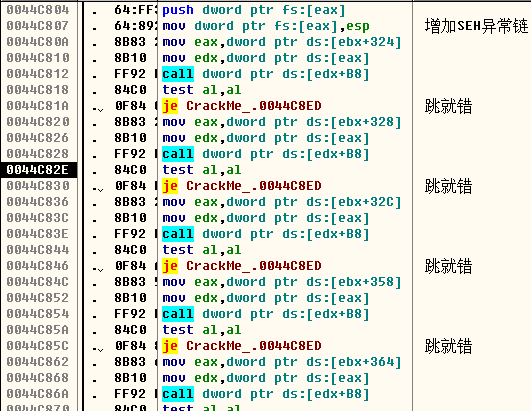Click comment '跳就错' on row 0044C85C
Image resolution: width=531 pixels, height=411 pixels.
click(x=448, y=346)
